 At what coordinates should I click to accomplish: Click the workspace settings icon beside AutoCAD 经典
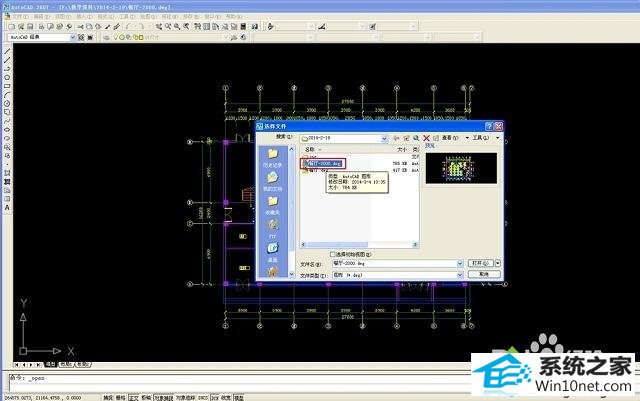pos(81,38)
